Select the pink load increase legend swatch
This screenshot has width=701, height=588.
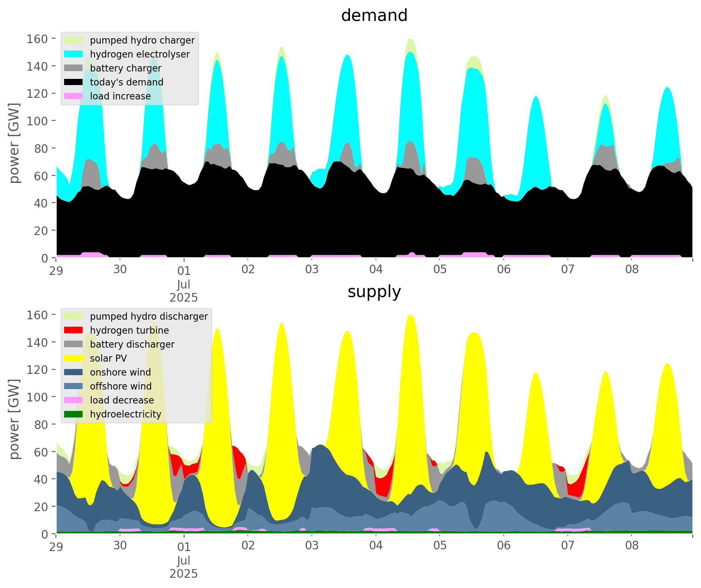[x=74, y=96]
